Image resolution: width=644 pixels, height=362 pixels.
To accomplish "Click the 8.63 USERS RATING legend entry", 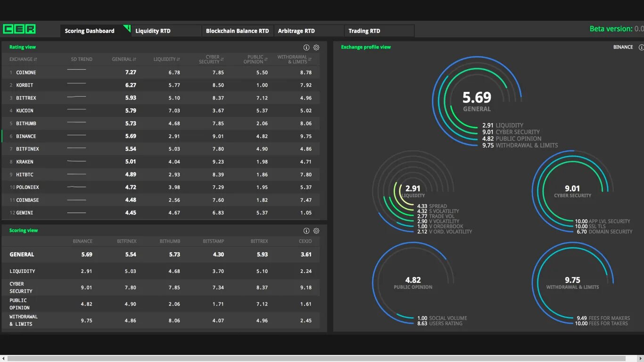I will [x=440, y=323].
